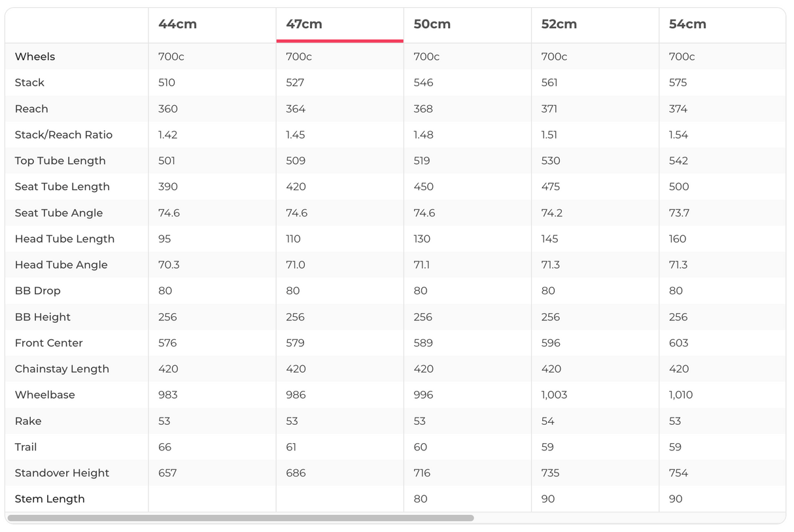Select the 52cm size column header
The height and width of the screenshot is (532, 794).
click(559, 24)
